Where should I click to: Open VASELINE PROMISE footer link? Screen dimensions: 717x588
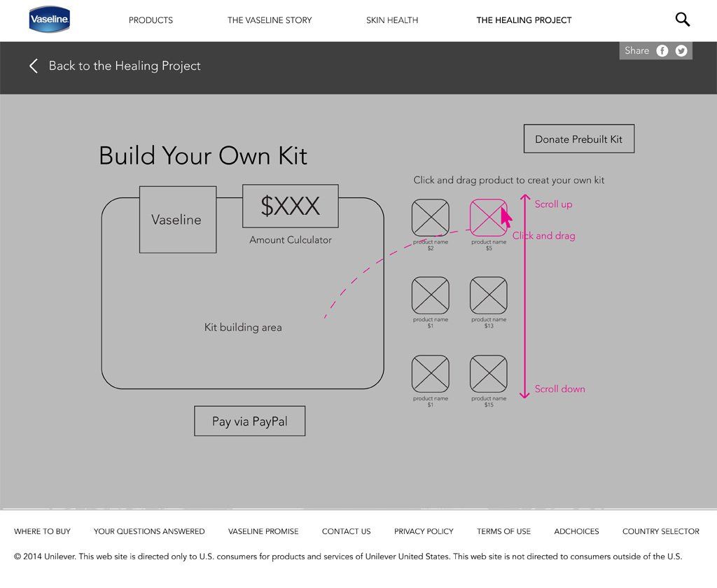(x=263, y=531)
